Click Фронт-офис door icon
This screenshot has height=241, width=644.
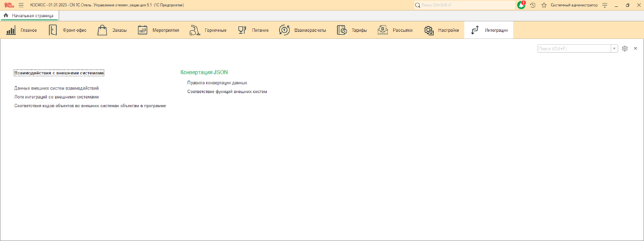[x=52, y=30]
